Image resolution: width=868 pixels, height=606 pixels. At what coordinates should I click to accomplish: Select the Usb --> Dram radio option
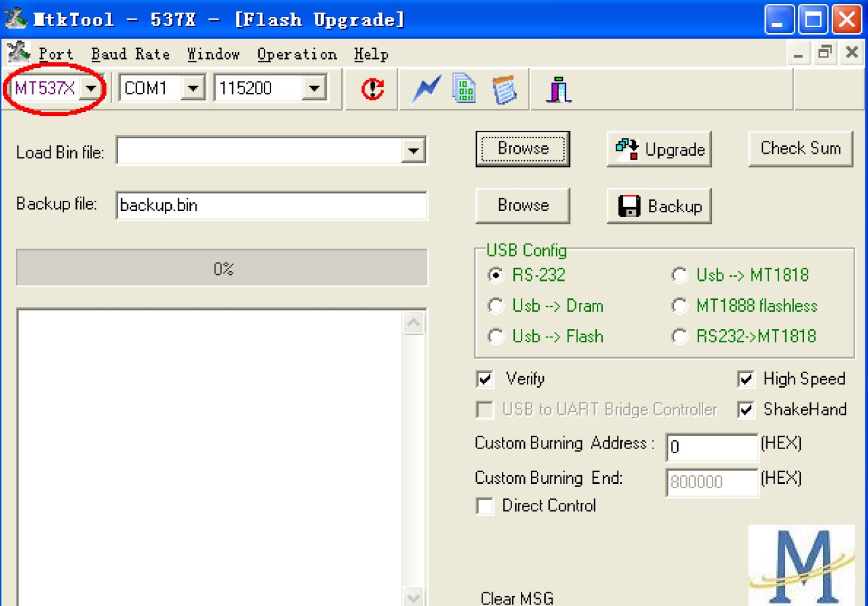click(496, 306)
